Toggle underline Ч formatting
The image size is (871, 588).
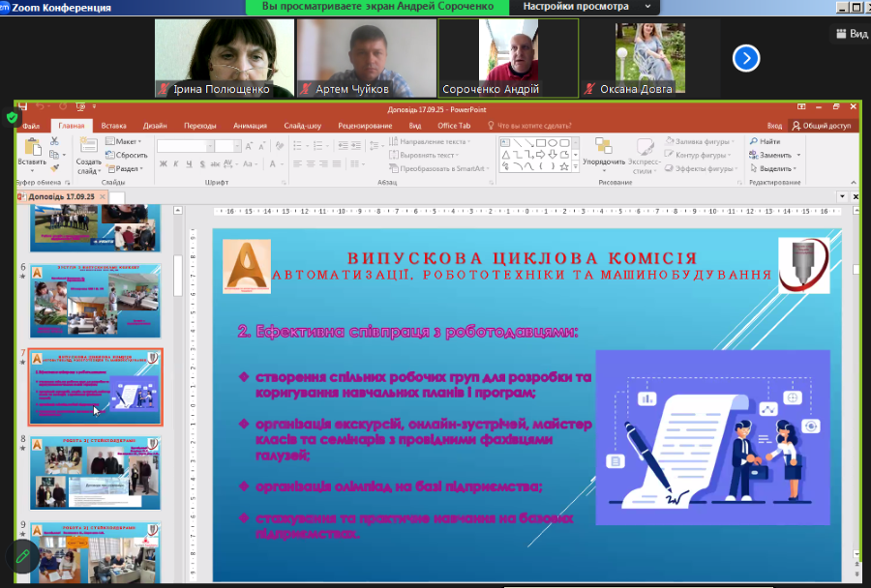point(189,164)
